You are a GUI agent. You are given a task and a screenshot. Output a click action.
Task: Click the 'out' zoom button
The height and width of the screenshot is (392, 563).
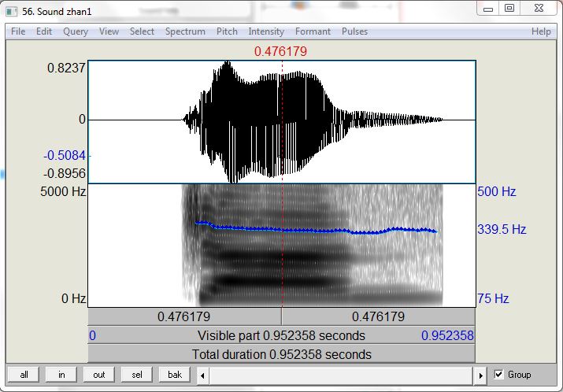99,375
